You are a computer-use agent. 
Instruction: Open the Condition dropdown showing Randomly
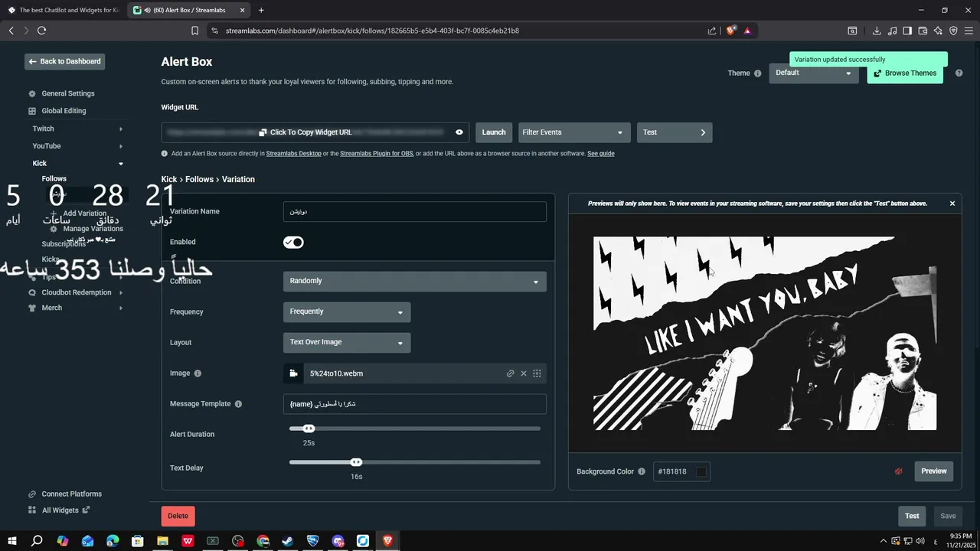[415, 281]
